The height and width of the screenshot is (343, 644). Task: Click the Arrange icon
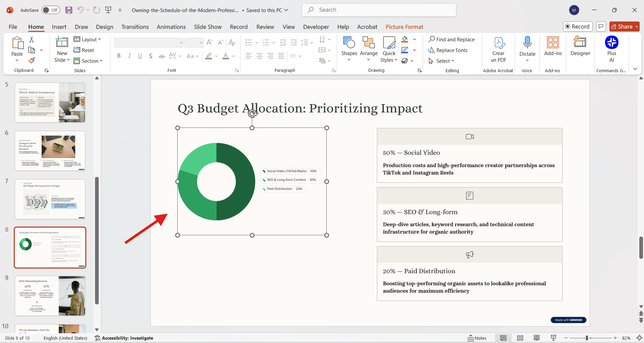coord(369,43)
